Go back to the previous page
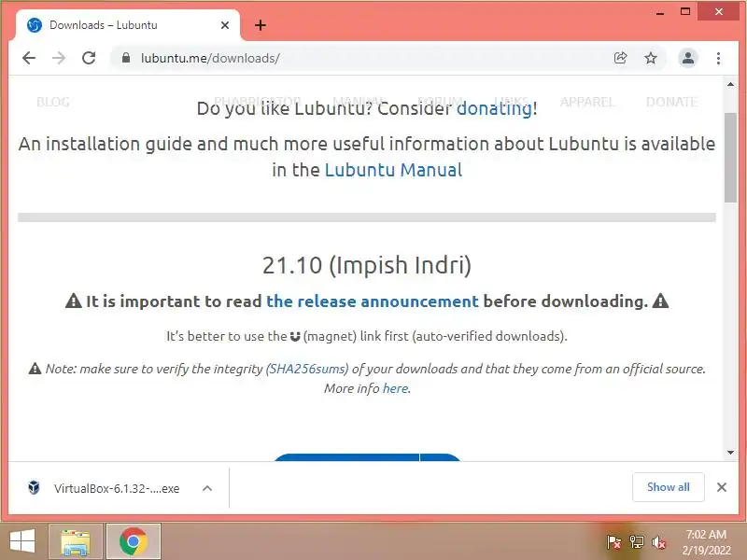The image size is (747, 560). coord(29,58)
